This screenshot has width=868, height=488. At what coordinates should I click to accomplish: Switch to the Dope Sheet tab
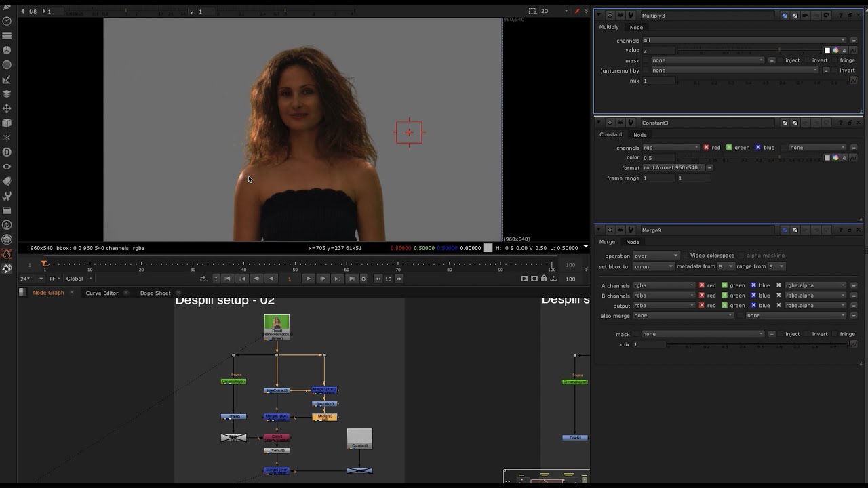(155, 293)
